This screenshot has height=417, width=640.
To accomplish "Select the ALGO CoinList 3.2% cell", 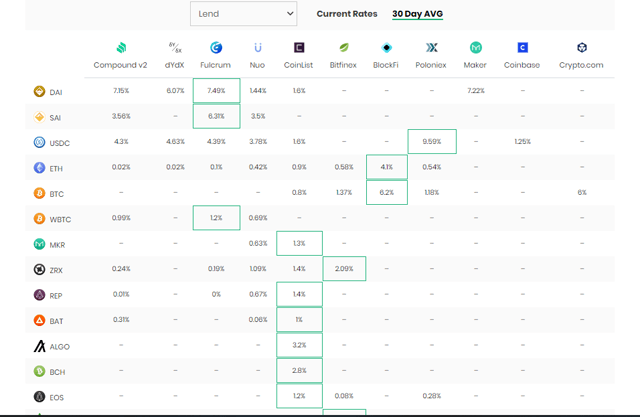I will 299,345.
